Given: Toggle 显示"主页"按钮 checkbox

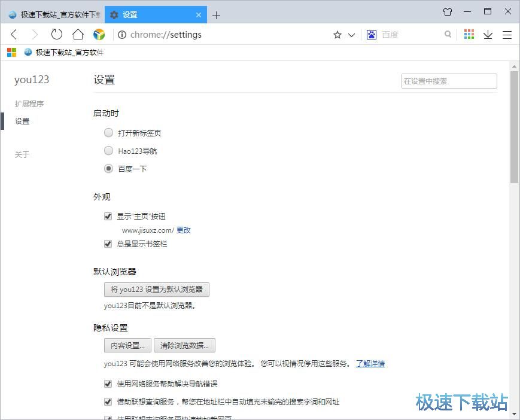Looking at the screenshot, I should [108, 217].
